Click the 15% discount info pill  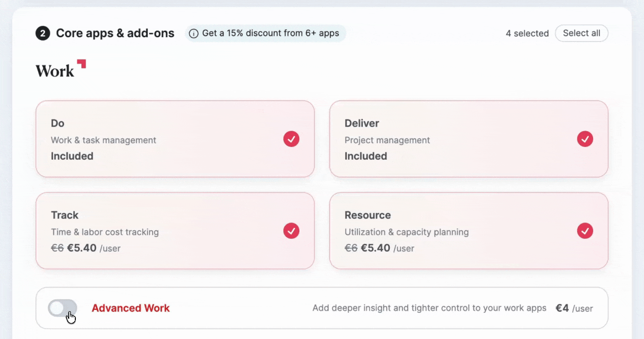[266, 33]
